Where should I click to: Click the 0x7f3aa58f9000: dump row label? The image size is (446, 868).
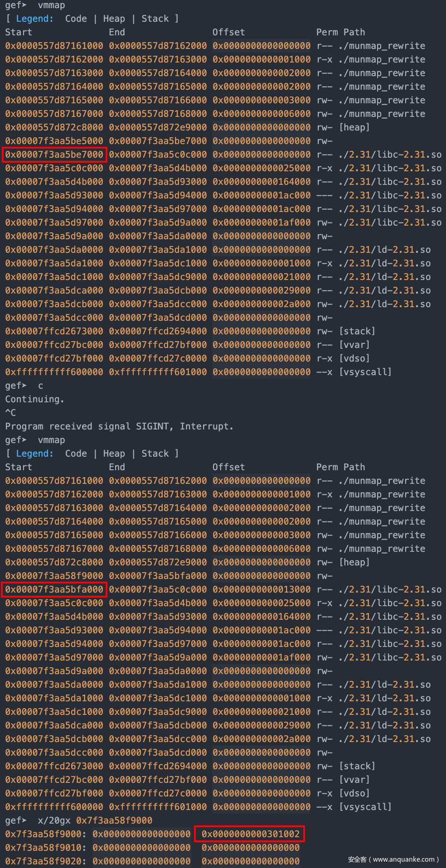pyautogui.click(x=46, y=834)
